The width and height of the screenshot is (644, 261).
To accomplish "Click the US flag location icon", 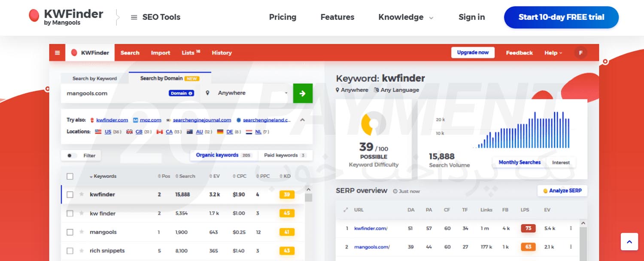I will coord(98,132).
